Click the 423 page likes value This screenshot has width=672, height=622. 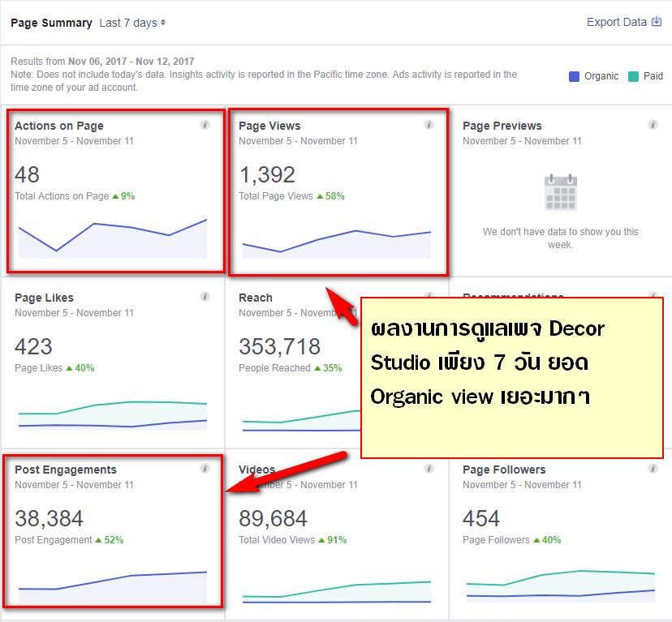[x=33, y=346]
